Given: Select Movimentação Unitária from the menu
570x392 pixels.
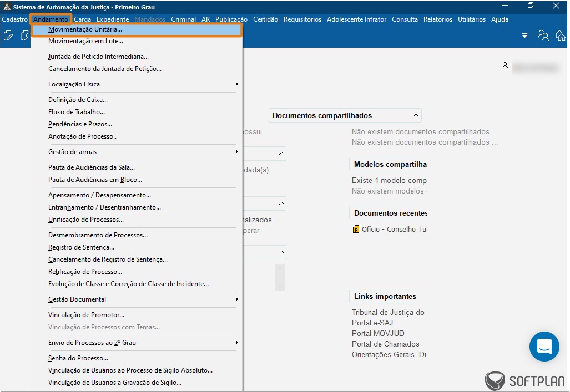Looking at the screenshot, I should click(85, 29).
